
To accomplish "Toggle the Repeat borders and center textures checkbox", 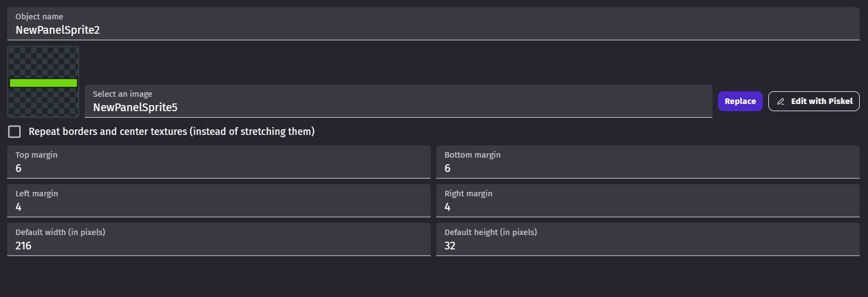I will tap(14, 132).
